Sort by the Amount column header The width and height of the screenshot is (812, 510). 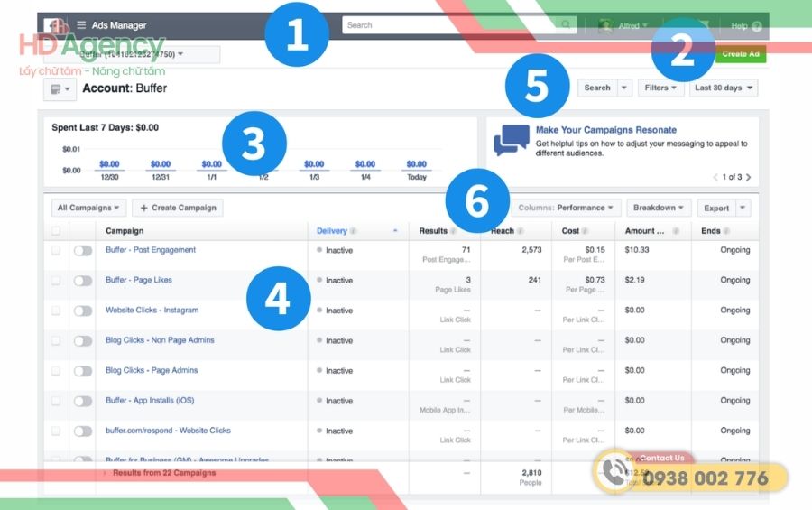click(644, 231)
